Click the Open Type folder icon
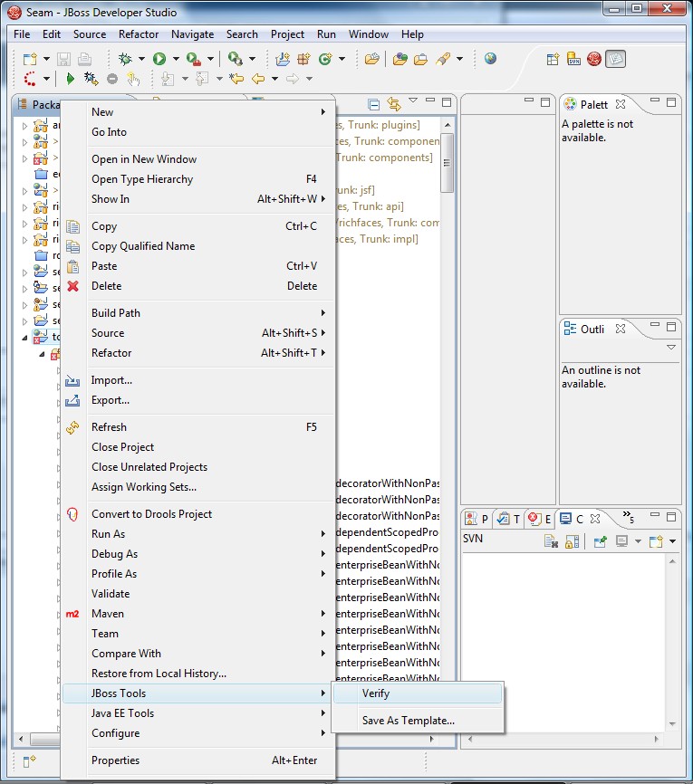The image size is (693, 784). click(x=371, y=59)
